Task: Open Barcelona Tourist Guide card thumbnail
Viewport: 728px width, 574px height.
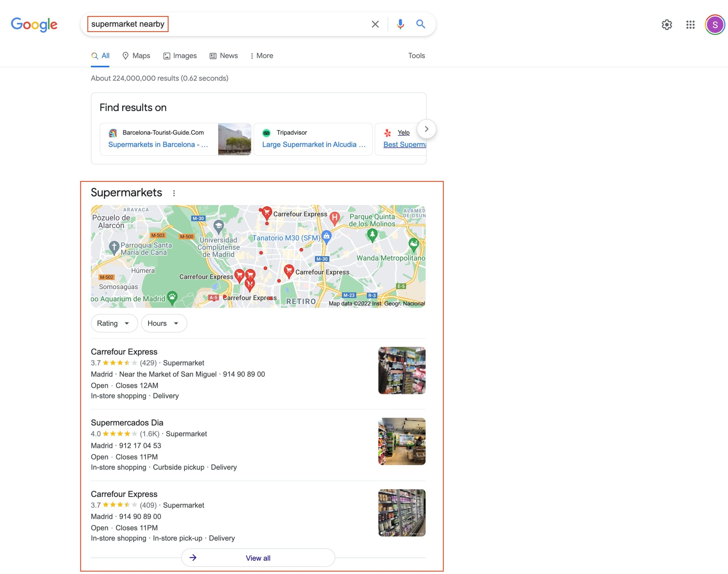Action: pyautogui.click(x=234, y=139)
